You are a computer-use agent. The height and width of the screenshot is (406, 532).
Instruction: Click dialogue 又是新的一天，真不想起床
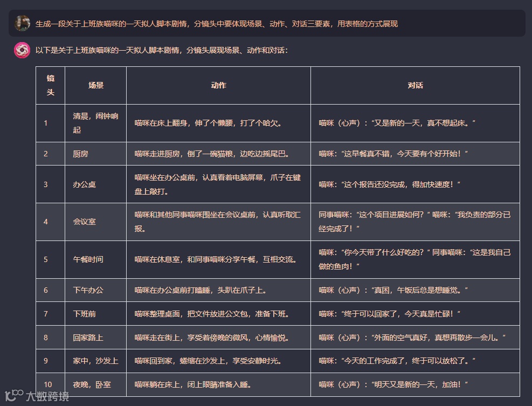tap(415, 123)
